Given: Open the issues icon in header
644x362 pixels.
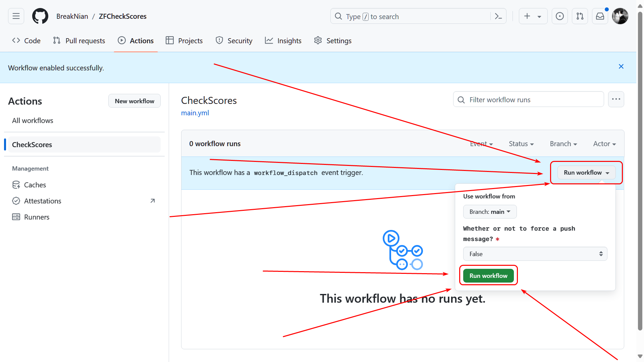Looking at the screenshot, I should 559,16.
